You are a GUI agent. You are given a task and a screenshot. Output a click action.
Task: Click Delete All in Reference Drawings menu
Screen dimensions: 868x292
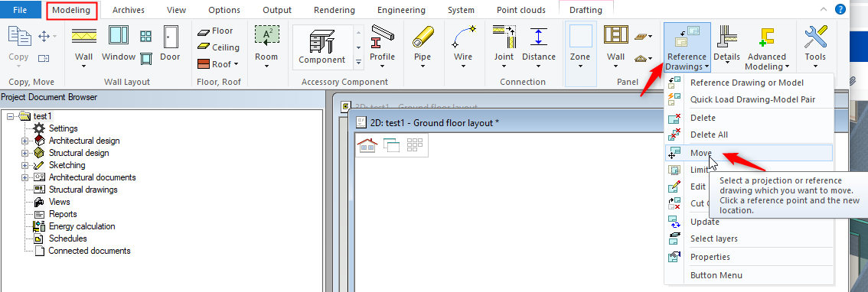click(709, 135)
